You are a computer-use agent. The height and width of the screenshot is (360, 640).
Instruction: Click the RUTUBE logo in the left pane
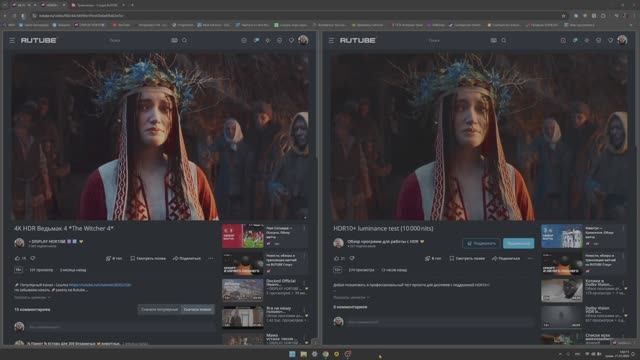click(x=39, y=40)
